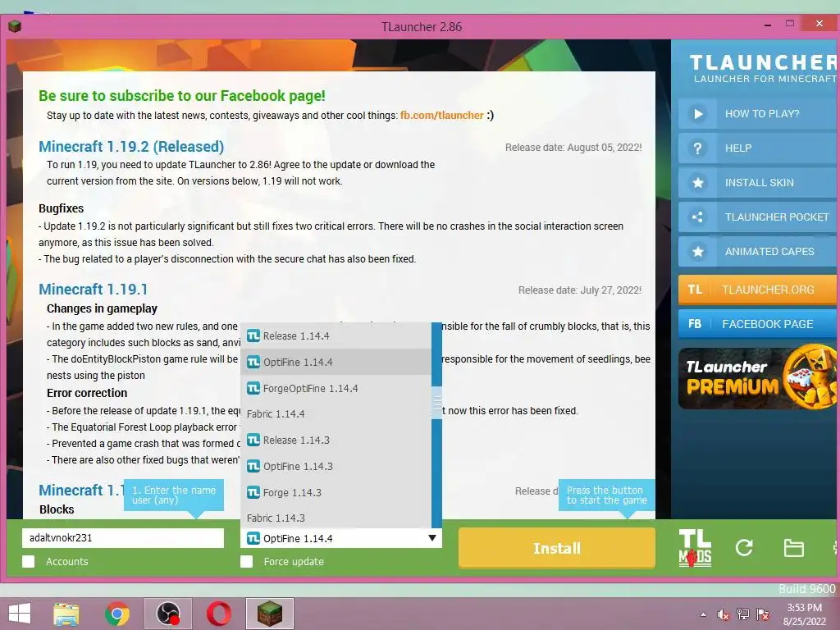Open the How To Play? button
Viewport: 840px width, 630px height.
pos(758,113)
